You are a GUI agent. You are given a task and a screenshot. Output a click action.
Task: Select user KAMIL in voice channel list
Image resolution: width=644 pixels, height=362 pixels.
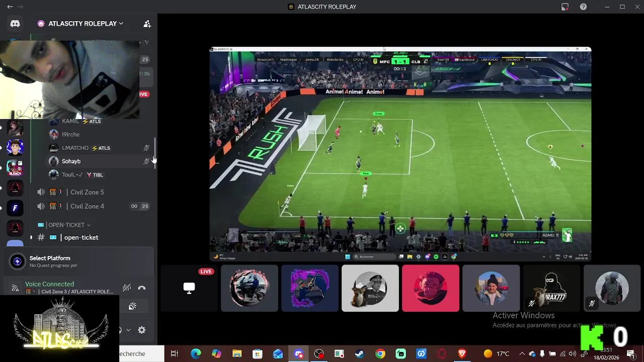(80, 121)
